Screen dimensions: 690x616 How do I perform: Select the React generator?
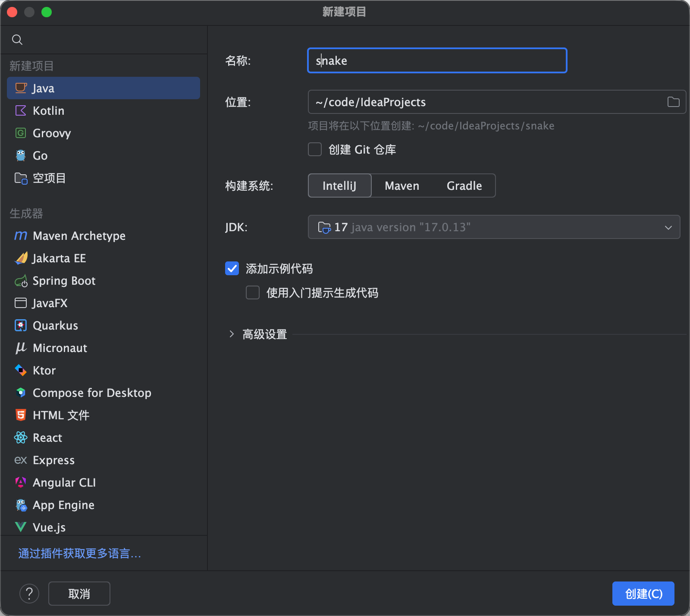pos(103,437)
